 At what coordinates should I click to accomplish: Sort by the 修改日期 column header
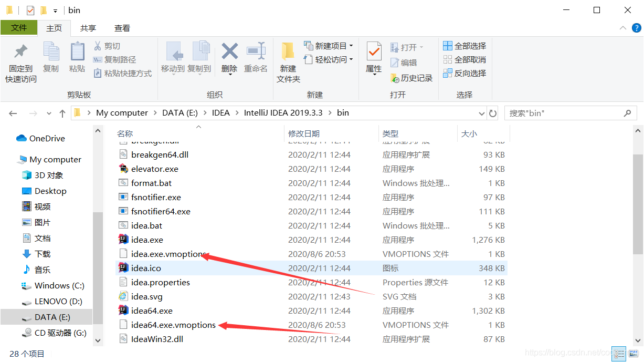coord(304,133)
